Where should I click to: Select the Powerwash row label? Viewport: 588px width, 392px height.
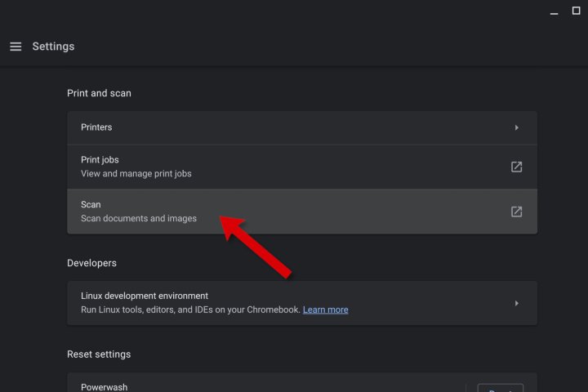coord(105,387)
